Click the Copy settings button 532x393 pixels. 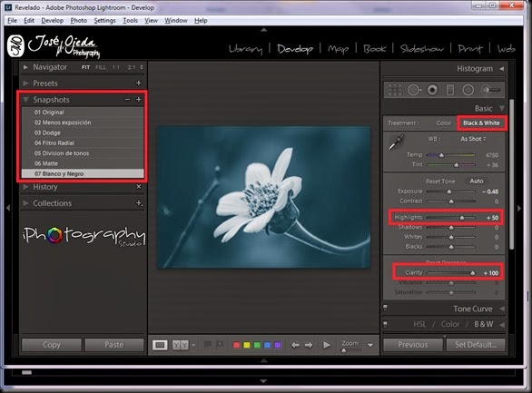52,345
